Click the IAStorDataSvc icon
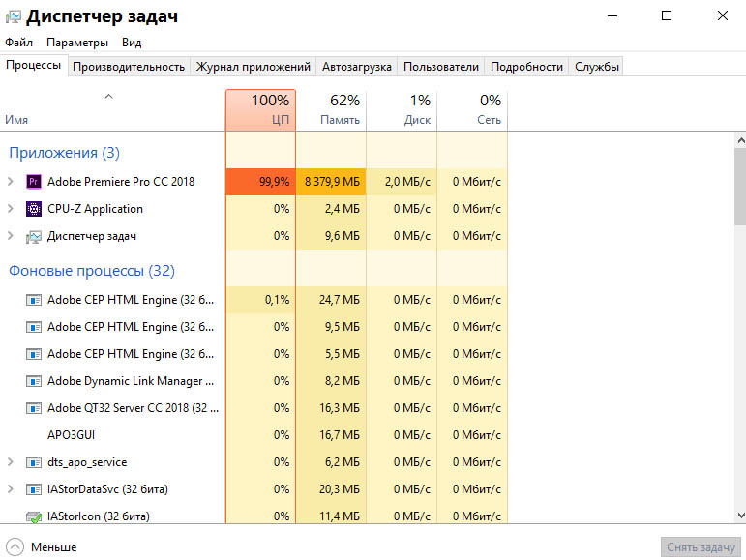The width and height of the screenshot is (746, 560). [x=33, y=489]
